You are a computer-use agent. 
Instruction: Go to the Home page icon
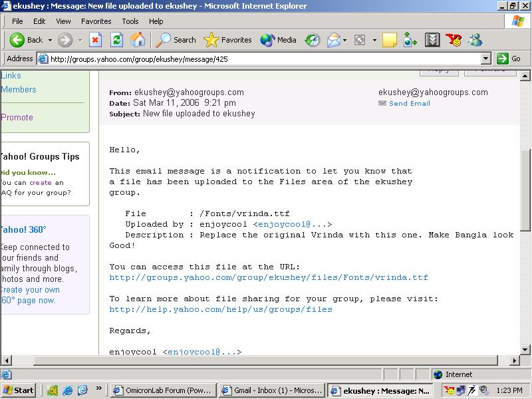point(138,40)
